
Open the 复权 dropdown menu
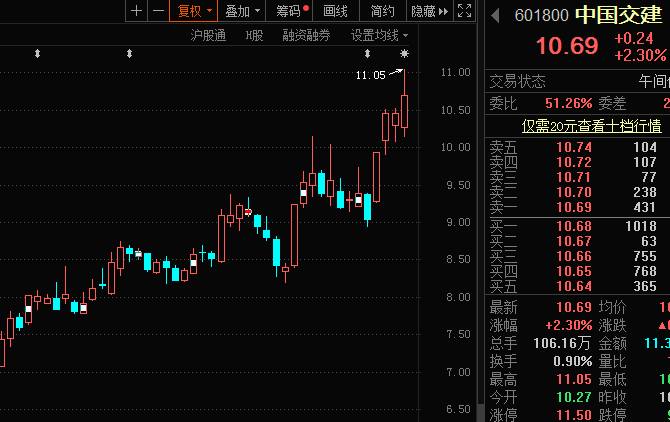coord(194,11)
